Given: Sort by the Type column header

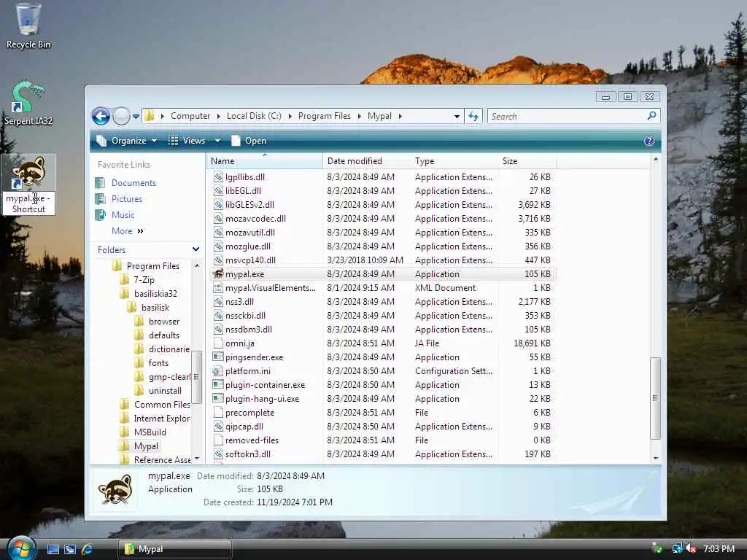Looking at the screenshot, I should click(x=454, y=161).
